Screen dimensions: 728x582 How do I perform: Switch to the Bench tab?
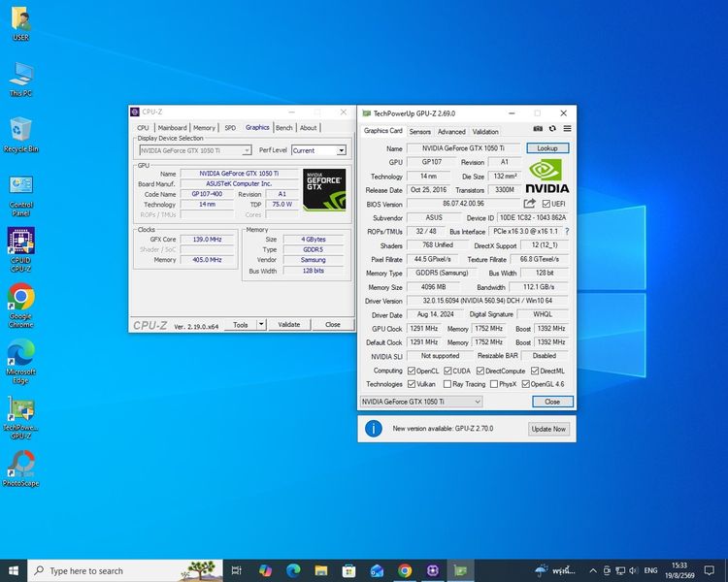[x=284, y=128]
